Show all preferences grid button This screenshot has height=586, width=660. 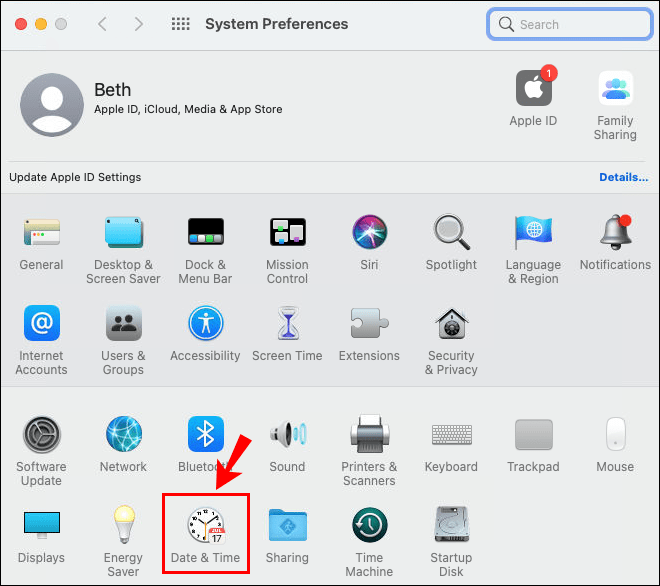pos(181,24)
